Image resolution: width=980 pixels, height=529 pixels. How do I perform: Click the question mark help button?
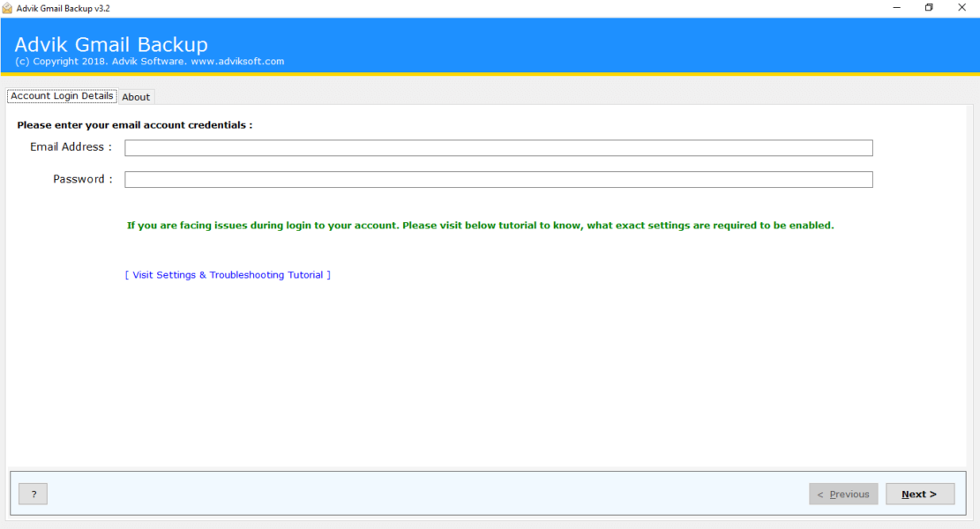[34, 494]
